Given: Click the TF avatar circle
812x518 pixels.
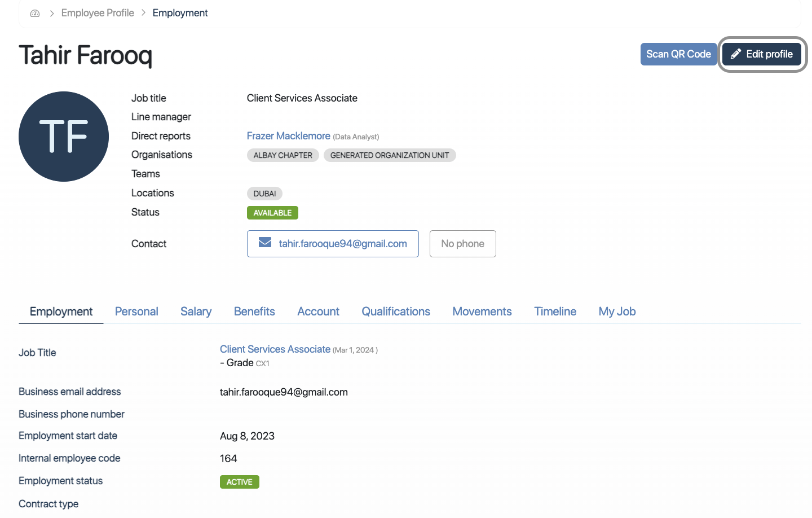Looking at the screenshot, I should coord(64,137).
